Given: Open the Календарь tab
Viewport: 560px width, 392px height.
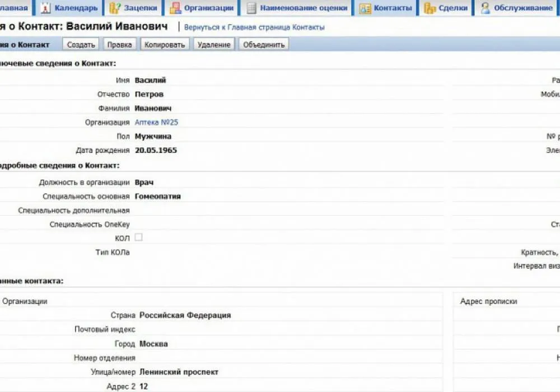Looking at the screenshot, I should pyautogui.click(x=69, y=7).
